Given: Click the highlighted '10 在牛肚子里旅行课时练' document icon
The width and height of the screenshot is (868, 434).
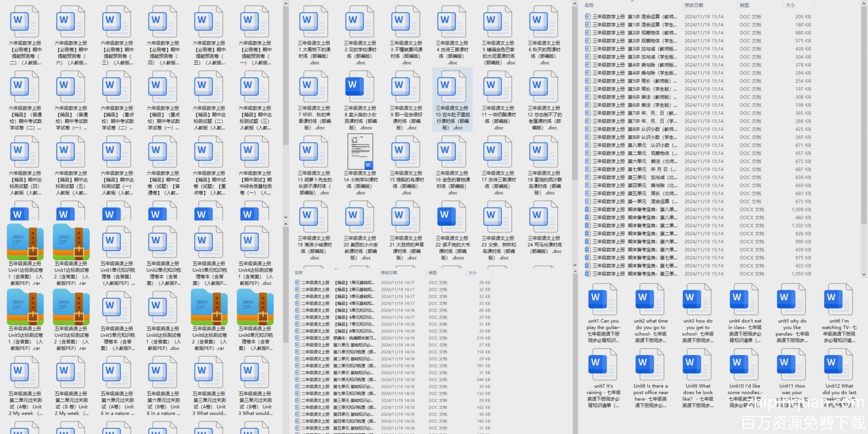Looking at the screenshot, I should 452,87.
